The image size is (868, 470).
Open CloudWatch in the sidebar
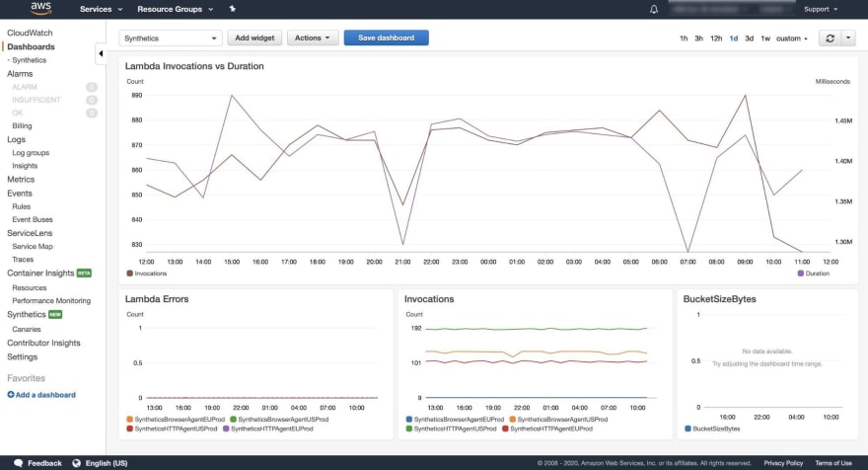pyautogui.click(x=30, y=33)
